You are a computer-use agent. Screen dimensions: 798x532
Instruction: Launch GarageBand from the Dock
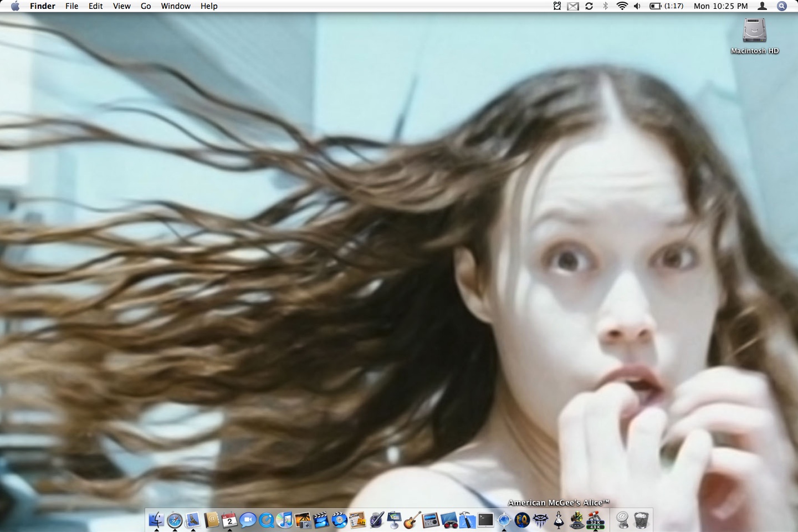click(x=412, y=520)
